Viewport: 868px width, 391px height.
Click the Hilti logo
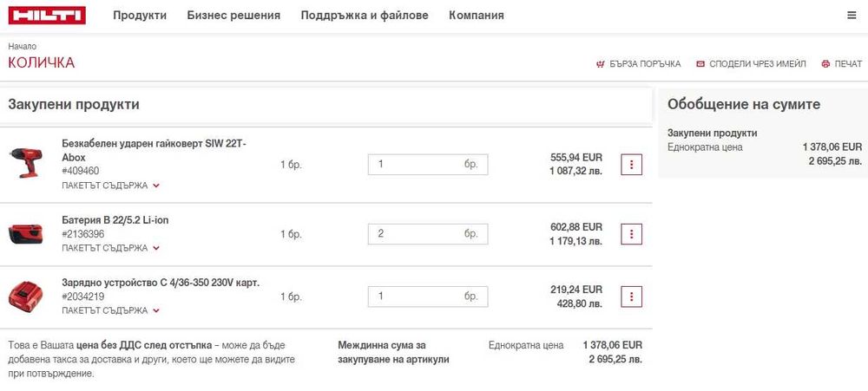point(47,16)
